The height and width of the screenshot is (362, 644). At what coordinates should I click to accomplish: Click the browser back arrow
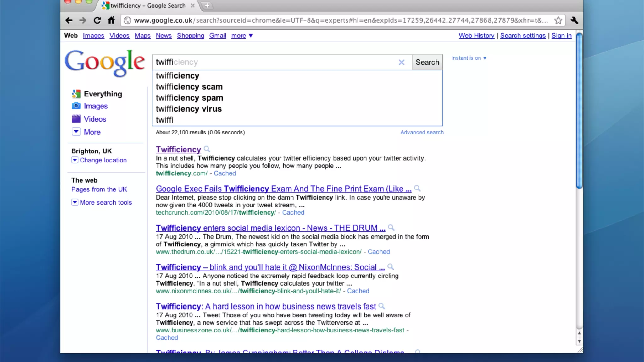click(69, 20)
